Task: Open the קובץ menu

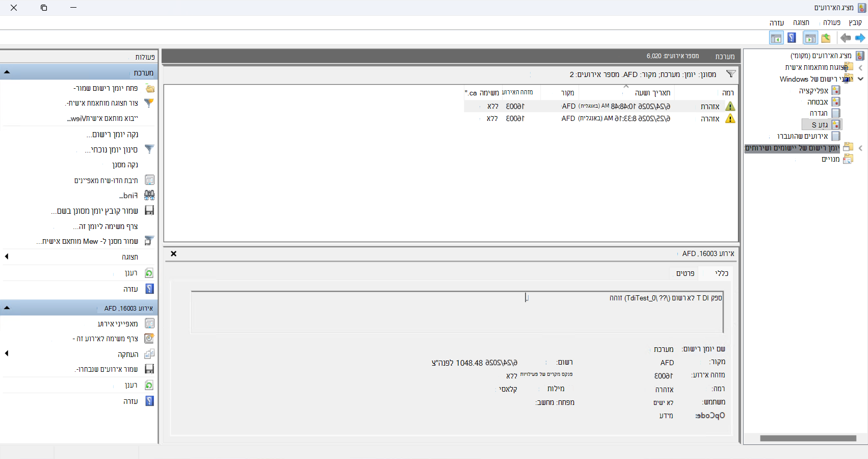Action: click(x=855, y=22)
